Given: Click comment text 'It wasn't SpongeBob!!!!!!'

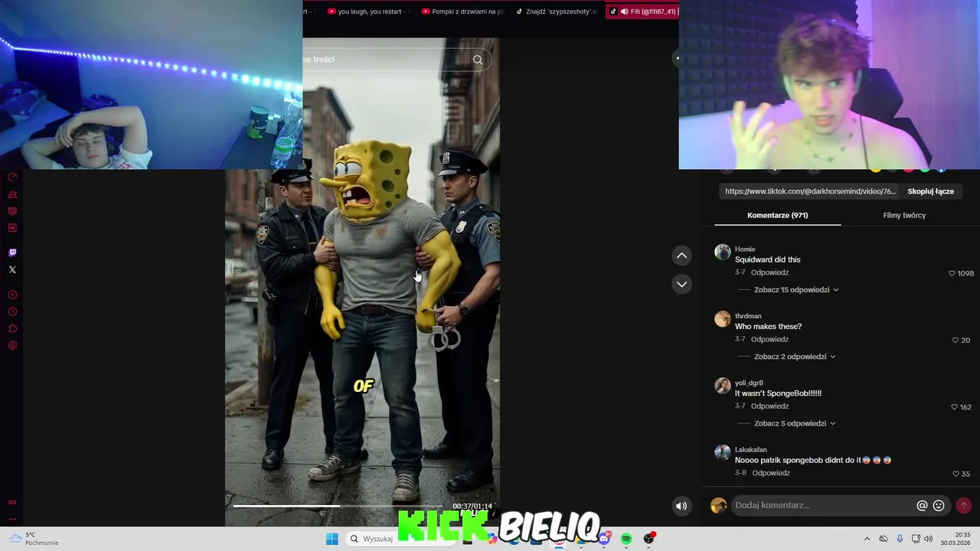Looking at the screenshot, I should click(x=778, y=393).
